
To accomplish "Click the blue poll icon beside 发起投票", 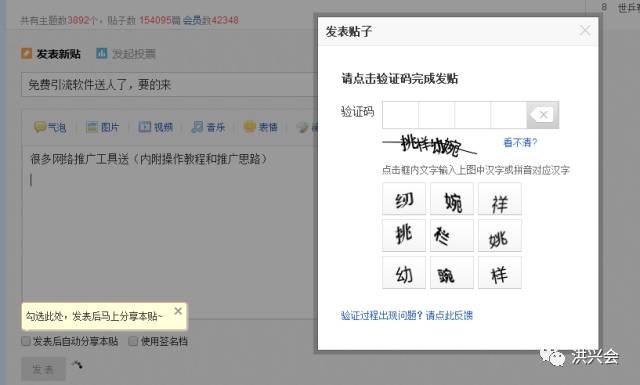I will point(102,53).
